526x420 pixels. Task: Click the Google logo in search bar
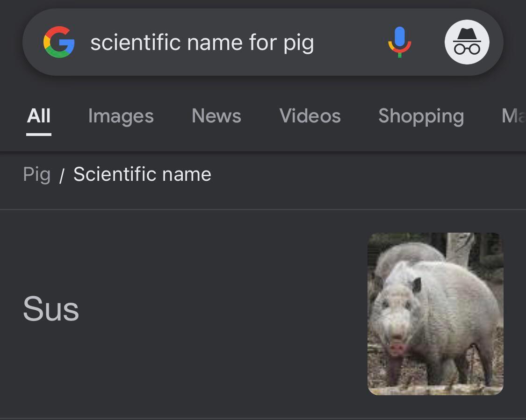click(59, 42)
